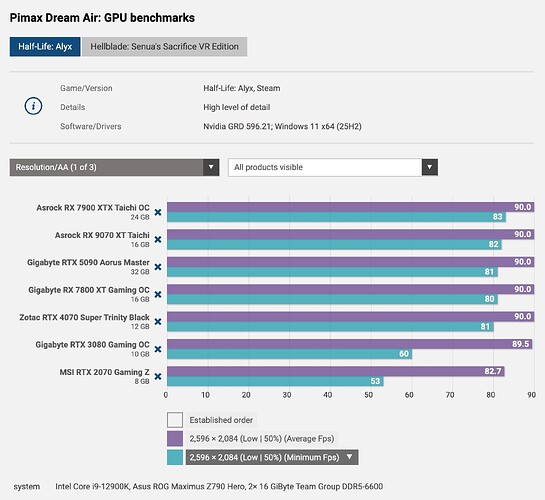This screenshot has width=545, height=500.
Task: Click the info circle icon
Action: point(33,106)
